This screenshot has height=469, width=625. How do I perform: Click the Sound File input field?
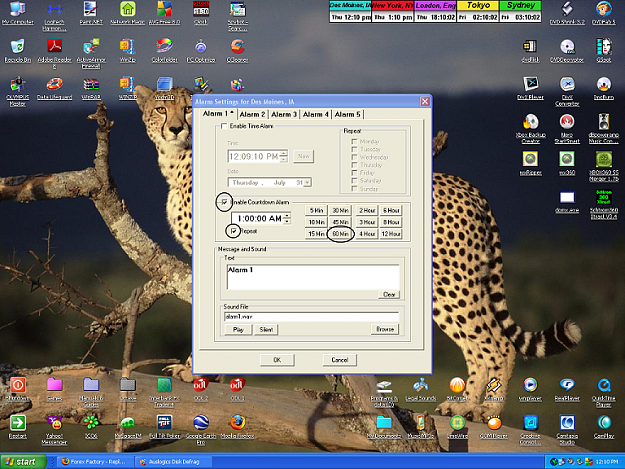[x=311, y=317]
